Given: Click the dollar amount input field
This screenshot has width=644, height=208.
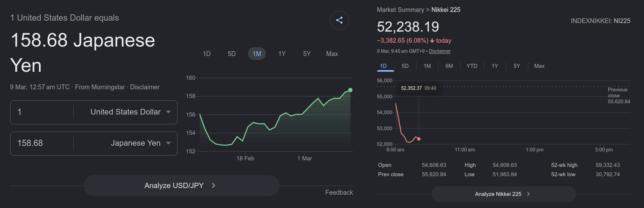Looking at the screenshot, I should (x=42, y=112).
